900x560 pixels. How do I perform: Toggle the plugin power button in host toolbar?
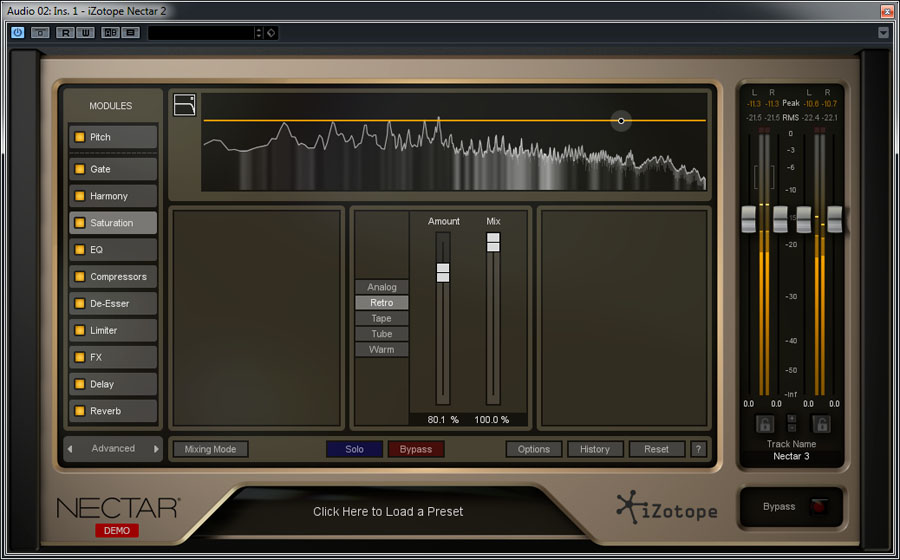tap(17, 32)
